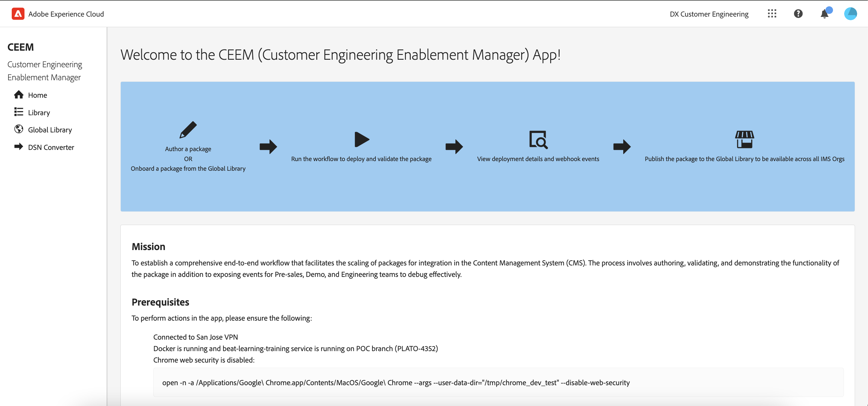Click 'Connected to San Jose VPN' line
The width and height of the screenshot is (868, 406).
[196, 337]
